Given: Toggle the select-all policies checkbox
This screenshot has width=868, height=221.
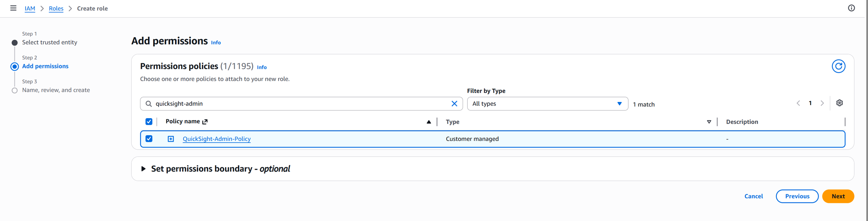Looking at the screenshot, I should click(x=149, y=122).
